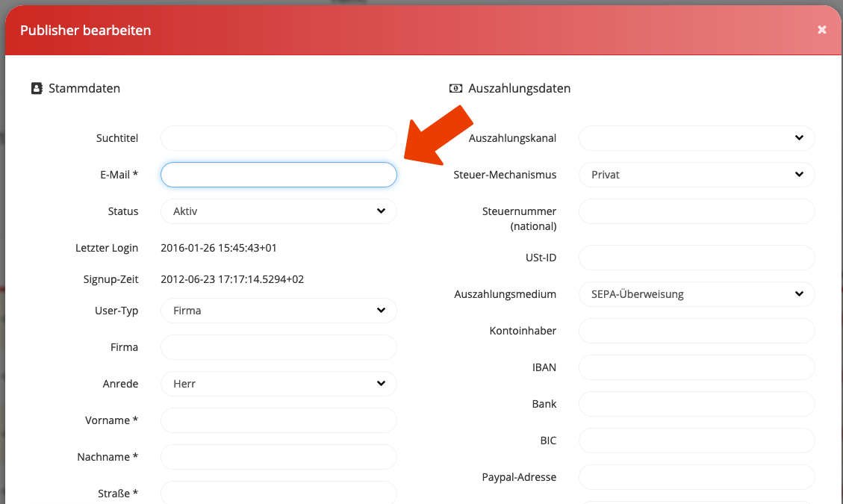Image resolution: width=843 pixels, height=504 pixels.
Task: Click the Suchtitel input field
Action: 279,138
